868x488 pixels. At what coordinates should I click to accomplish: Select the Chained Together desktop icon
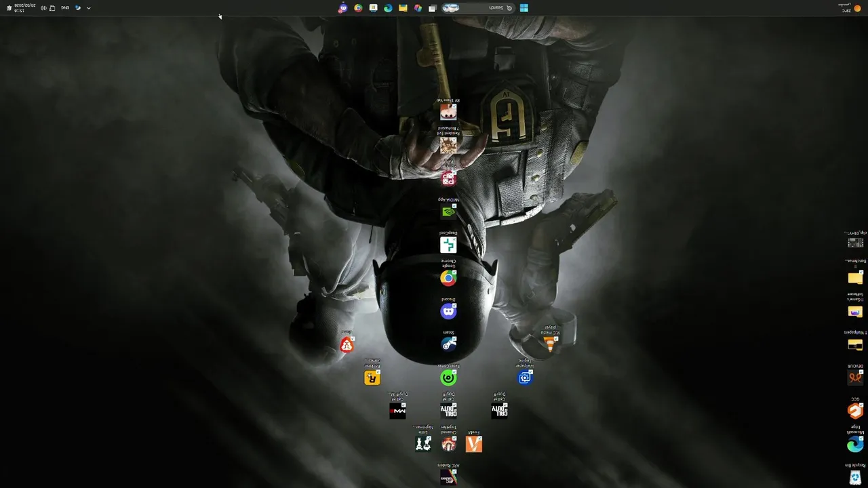[x=448, y=439]
